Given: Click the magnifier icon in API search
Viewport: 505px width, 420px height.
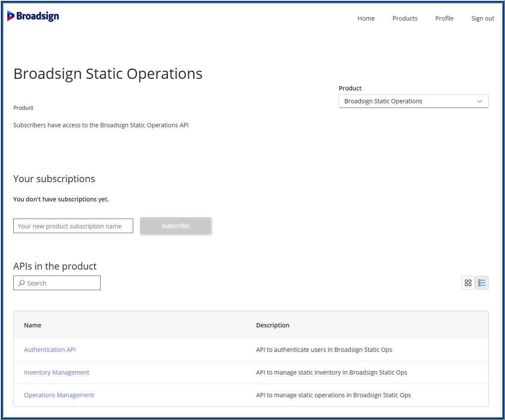Looking at the screenshot, I should (21, 283).
